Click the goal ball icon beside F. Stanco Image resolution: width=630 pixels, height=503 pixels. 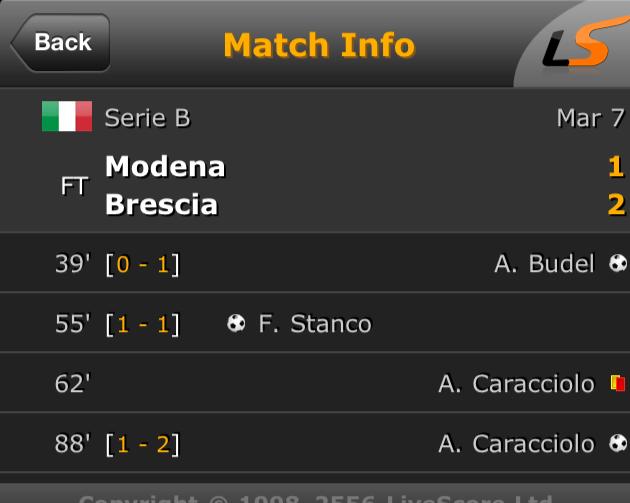point(236,323)
